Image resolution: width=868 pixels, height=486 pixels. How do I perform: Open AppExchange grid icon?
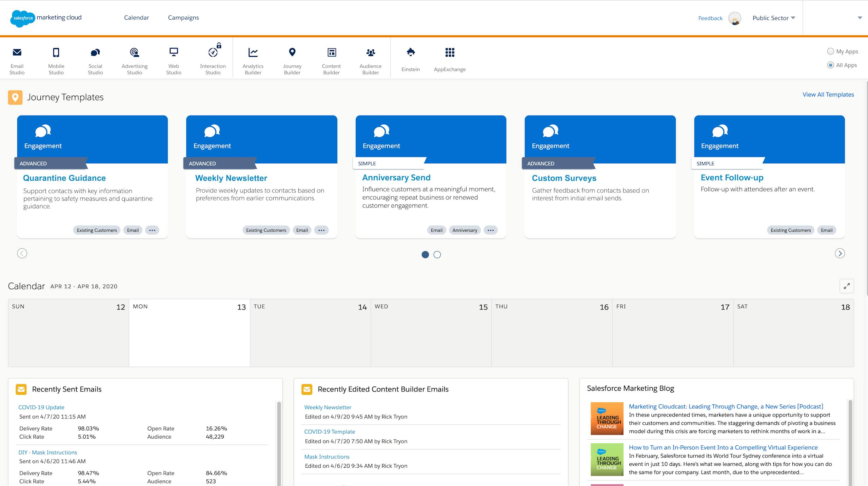click(x=450, y=53)
